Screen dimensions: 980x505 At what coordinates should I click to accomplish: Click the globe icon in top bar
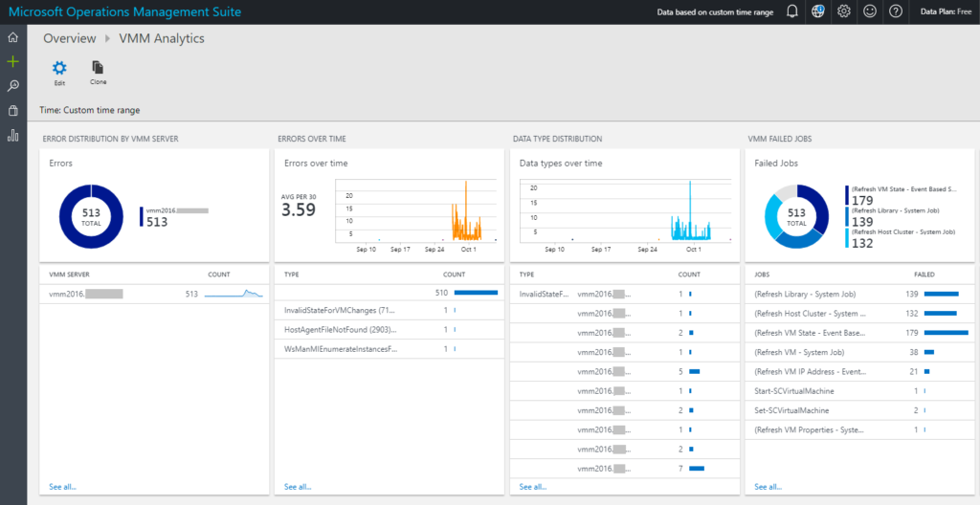(818, 11)
